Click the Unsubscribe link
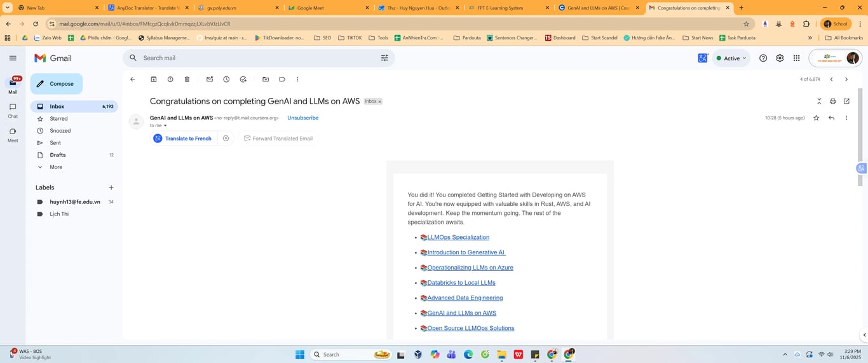868x363 pixels. (303, 118)
